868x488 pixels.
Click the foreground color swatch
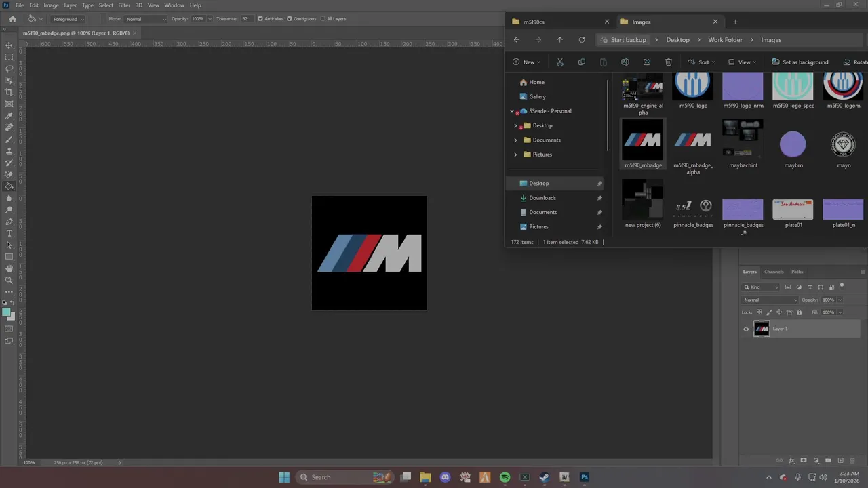(6, 312)
